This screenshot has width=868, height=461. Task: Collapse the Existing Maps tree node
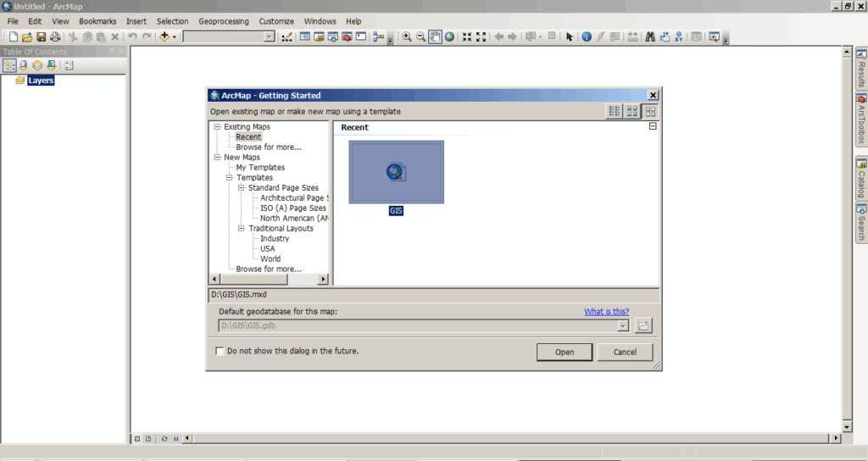coord(218,127)
